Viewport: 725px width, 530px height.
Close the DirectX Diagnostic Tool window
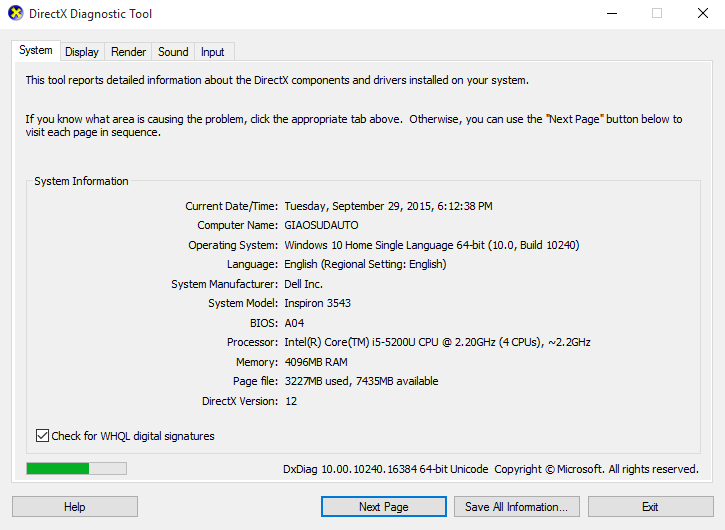[x=702, y=14]
